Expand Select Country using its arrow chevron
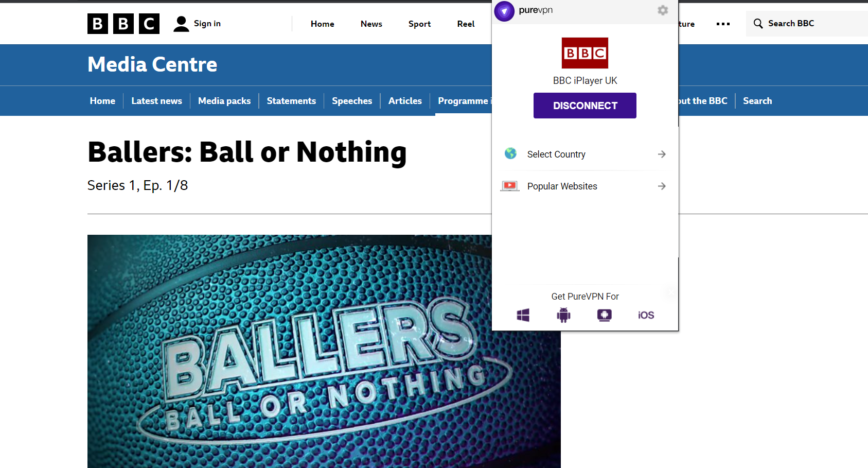The image size is (868, 468). pos(662,154)
